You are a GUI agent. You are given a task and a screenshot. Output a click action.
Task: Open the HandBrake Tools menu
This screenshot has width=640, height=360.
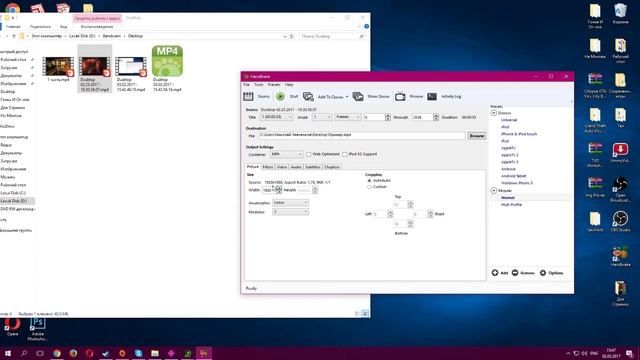coord(259,84)
